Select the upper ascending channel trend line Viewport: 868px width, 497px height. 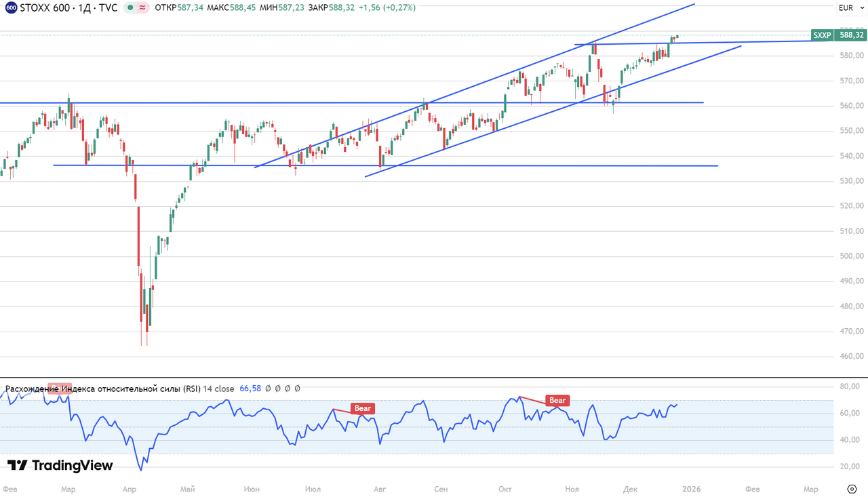(x=475, y=87)
